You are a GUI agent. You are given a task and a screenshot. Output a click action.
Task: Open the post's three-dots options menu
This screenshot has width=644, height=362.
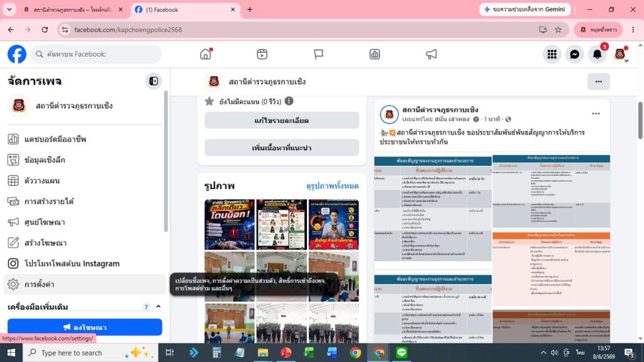pos(596,114)
